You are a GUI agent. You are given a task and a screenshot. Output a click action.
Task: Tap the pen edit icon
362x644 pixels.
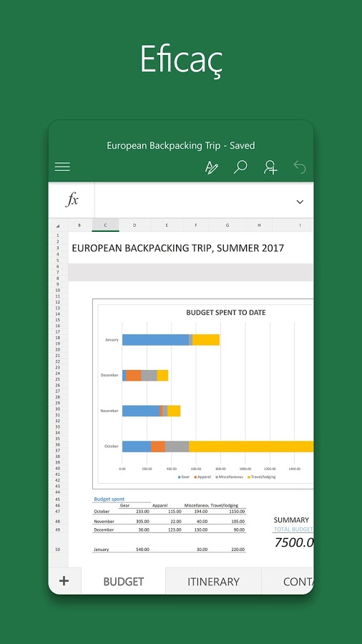[211, 167]
